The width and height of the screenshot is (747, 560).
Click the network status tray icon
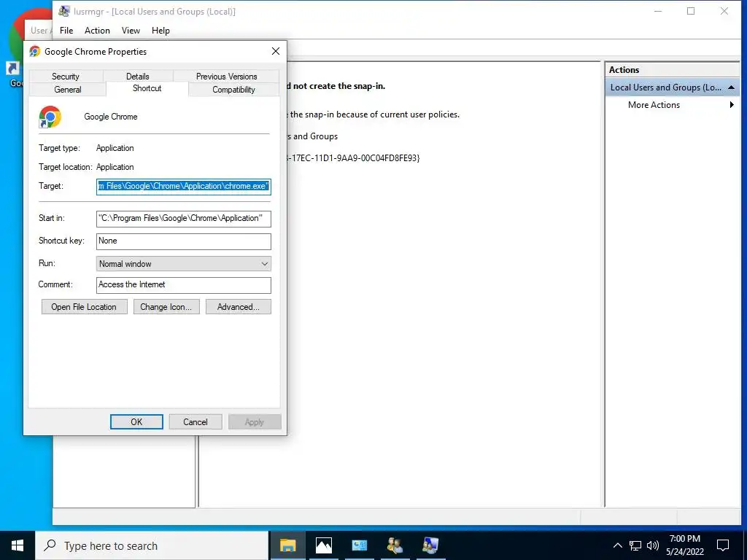(635, 545)
